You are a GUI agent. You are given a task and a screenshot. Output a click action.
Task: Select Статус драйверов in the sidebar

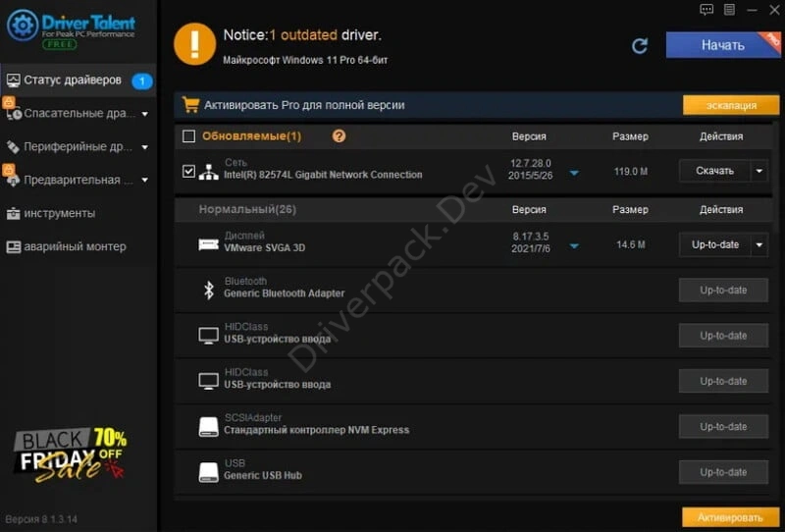[78, 80]
